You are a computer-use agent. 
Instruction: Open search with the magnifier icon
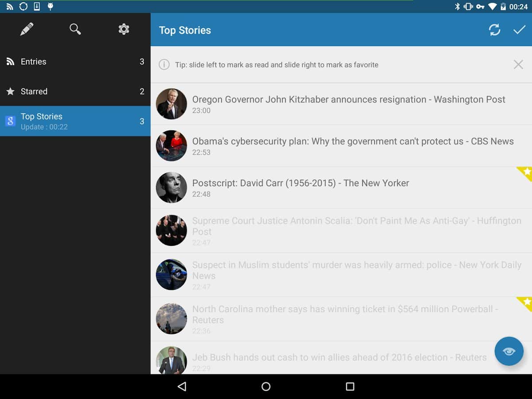(x=75, y=30)
